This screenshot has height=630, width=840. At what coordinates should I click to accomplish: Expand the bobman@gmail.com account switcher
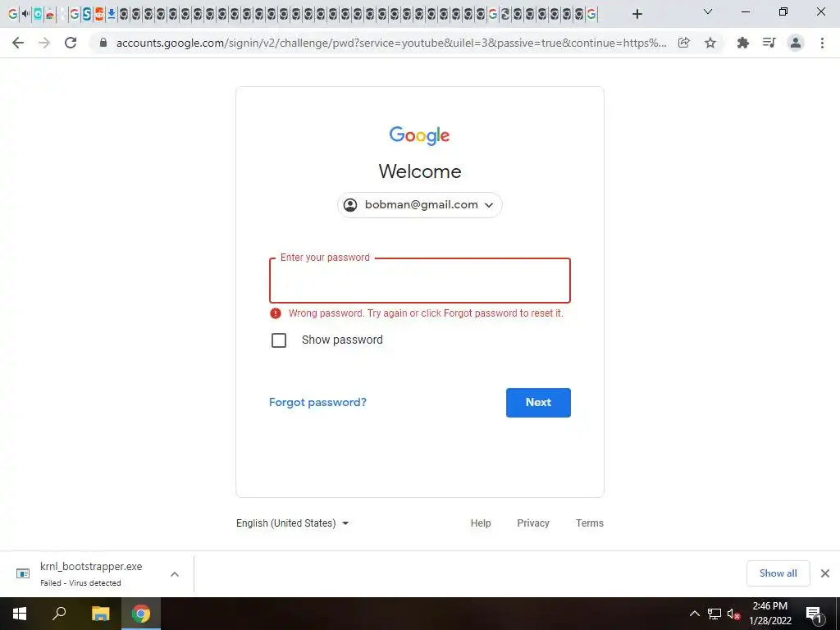[420, 205]
